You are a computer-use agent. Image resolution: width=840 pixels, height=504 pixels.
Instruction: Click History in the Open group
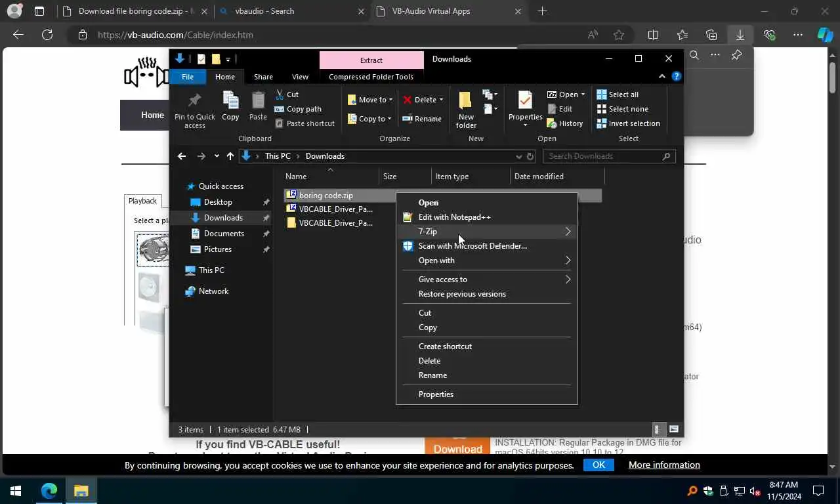[x=565, y=123]
